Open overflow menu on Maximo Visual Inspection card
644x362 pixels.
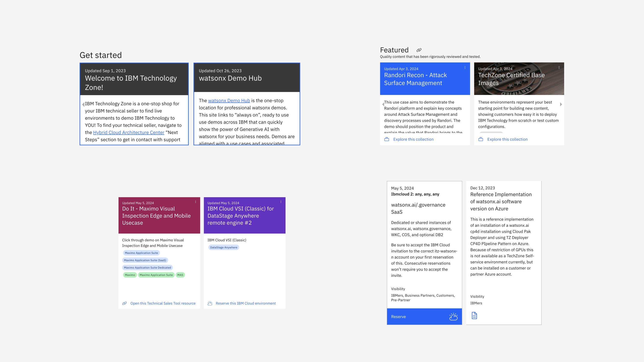195,202
